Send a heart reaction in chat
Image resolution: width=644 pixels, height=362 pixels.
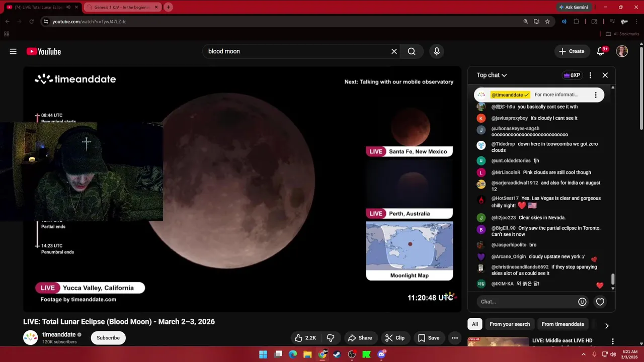click(600, 302)
